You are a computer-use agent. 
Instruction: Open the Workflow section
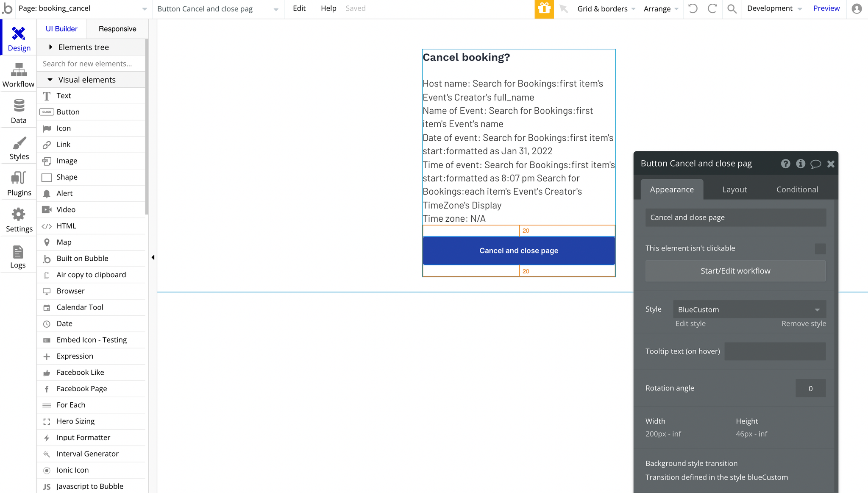click(x=18, y=75)
